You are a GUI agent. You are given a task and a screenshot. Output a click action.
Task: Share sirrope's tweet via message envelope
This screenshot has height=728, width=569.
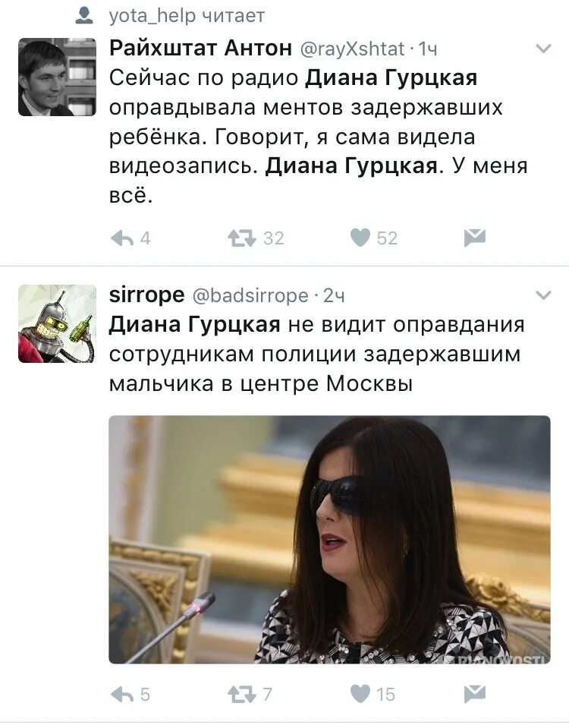click(x=474, y=694)
